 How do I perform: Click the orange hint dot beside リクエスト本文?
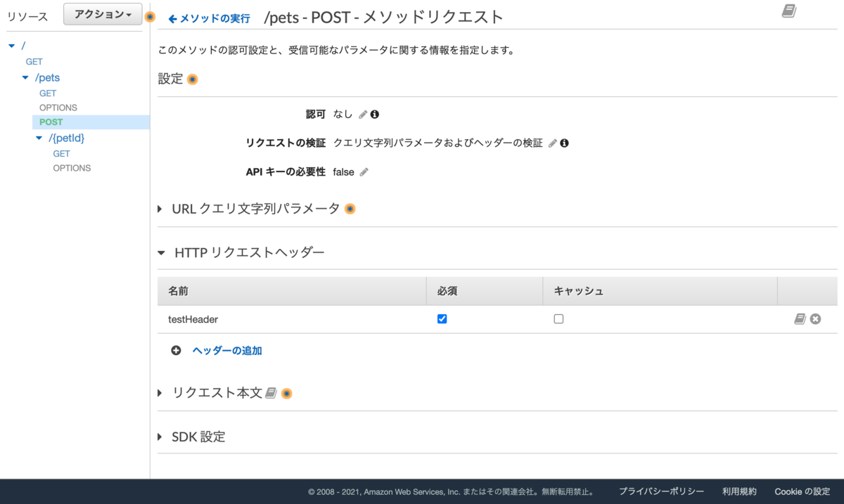(x=286, y=394)
